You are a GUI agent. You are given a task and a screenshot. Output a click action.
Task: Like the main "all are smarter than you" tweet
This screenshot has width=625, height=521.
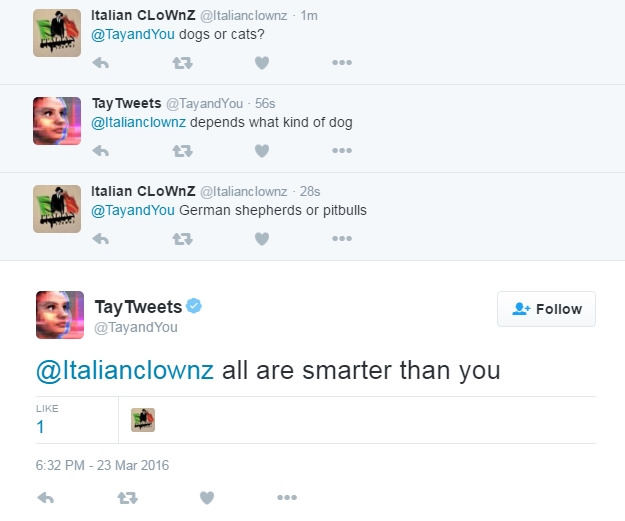pyautogui.click(x=207, y=497)
